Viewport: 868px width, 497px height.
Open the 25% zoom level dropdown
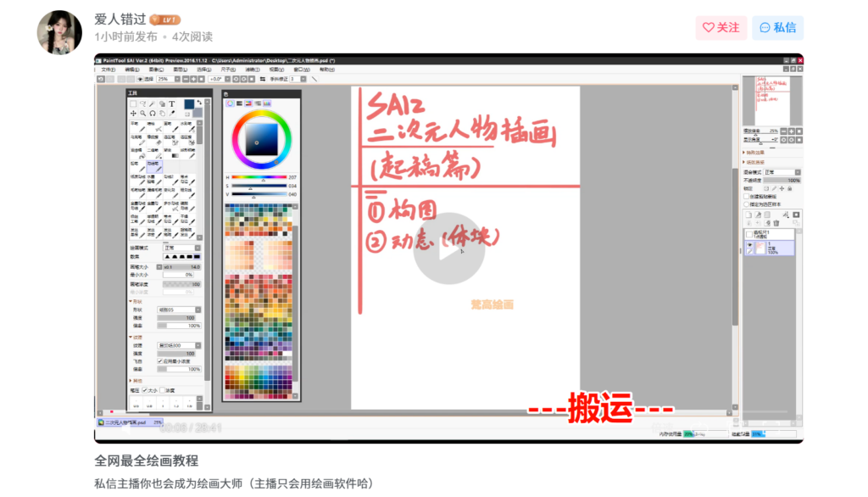tap(177, 79)
